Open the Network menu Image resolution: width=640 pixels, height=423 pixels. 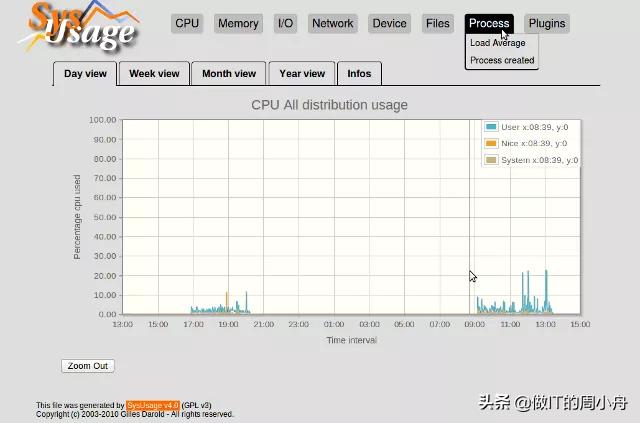click(332, 23)
